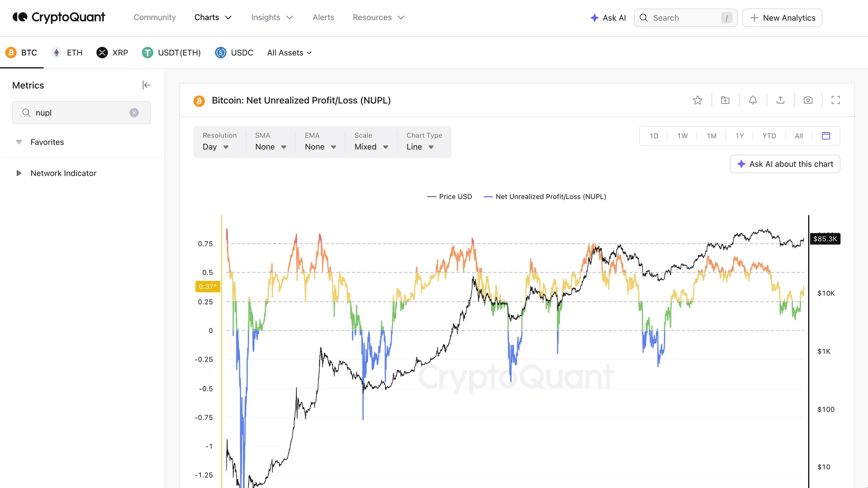Open the Resources menu
The width and height of the screenshot is (868, 488).
click(378, 17)
